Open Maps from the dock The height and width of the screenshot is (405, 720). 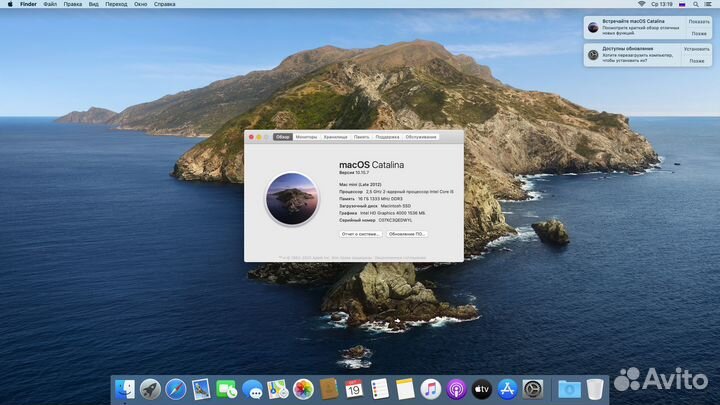(x=278, y=389)
